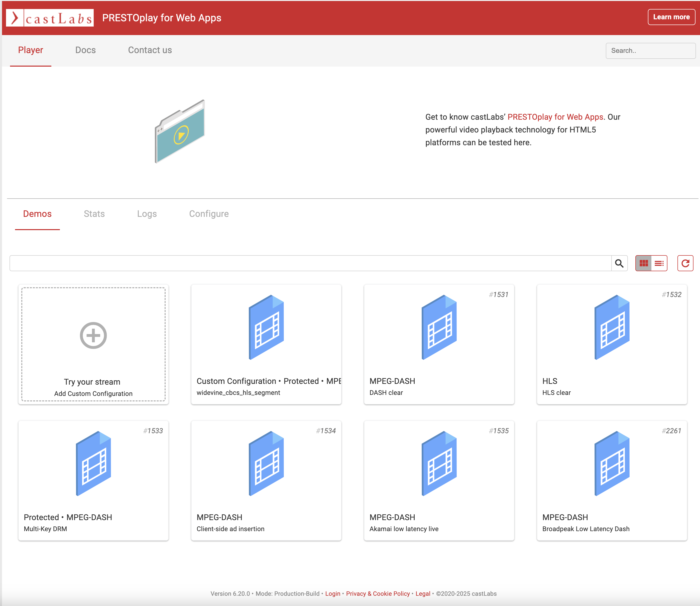700x606 pixels.
Task: Open the Multi-Key DRM demo icon
Action: (x=93, y=463)
